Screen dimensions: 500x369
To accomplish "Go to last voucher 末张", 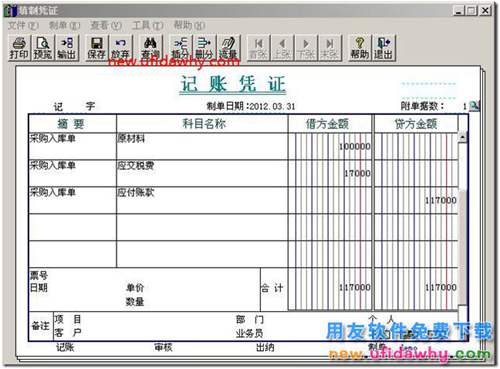I will click(x=330, y=48).
